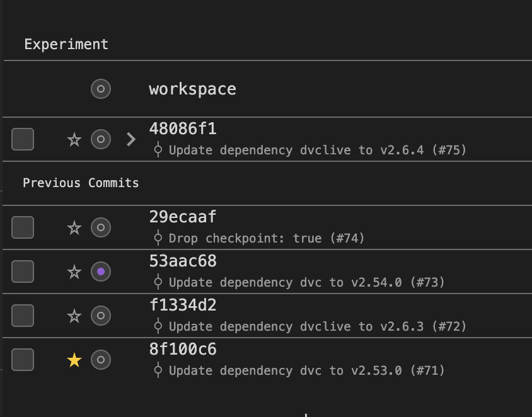The image size is (532, 417).
Task: Expand the 48086f1 experiment row
Action: (130, 139)
